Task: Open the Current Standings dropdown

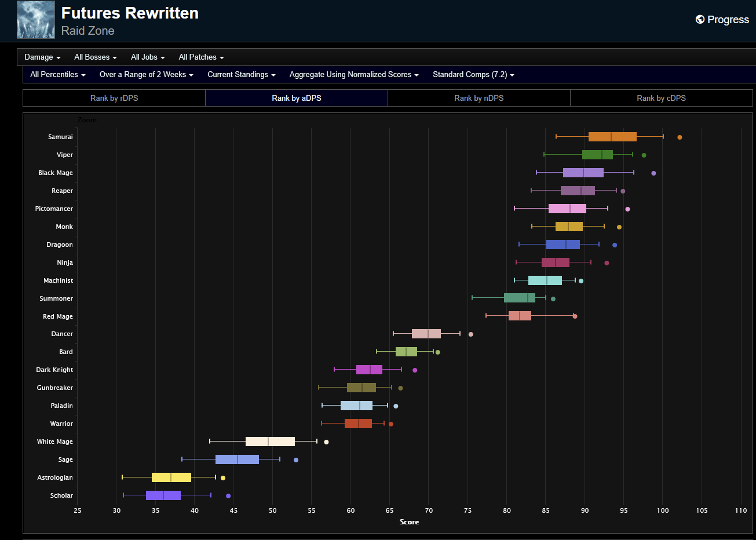Action: [x=242, y=74]
